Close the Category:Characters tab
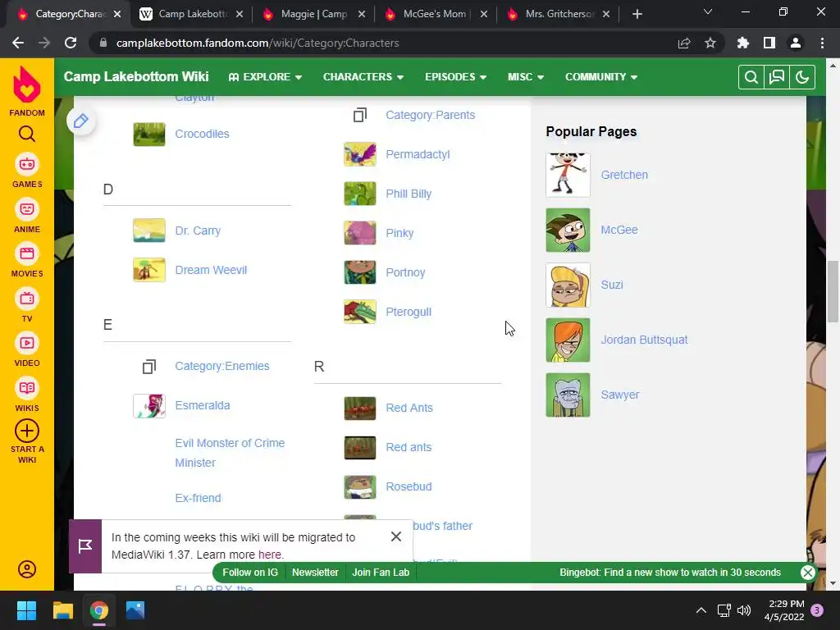The image size is (840, 630). (117, 14)
